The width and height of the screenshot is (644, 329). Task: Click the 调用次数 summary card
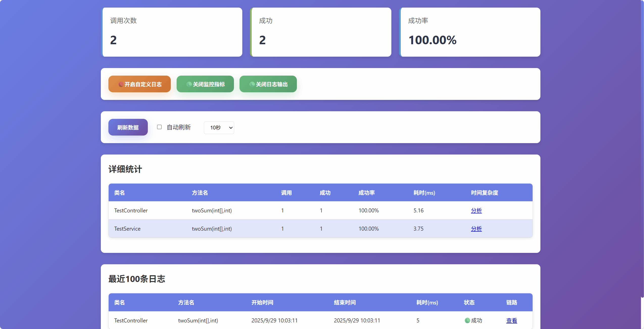172,32
